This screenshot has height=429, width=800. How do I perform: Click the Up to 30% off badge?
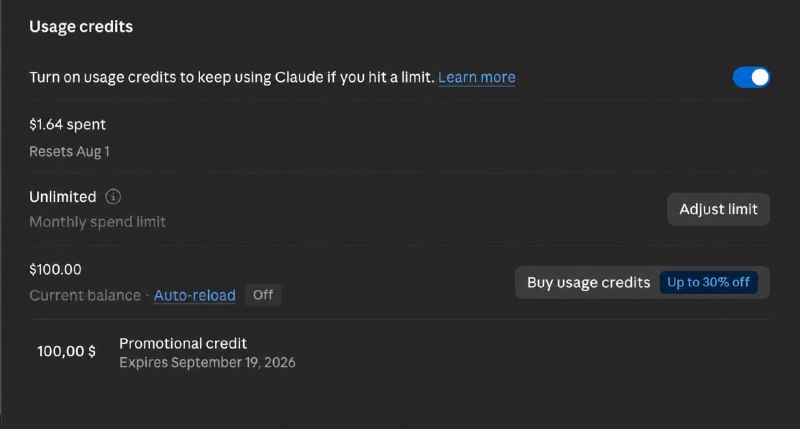click(708, 283)
